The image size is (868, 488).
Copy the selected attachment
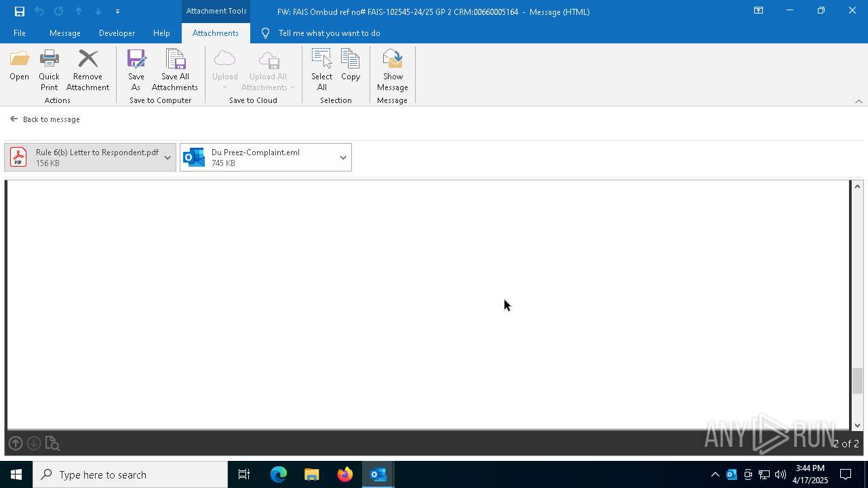351,66
